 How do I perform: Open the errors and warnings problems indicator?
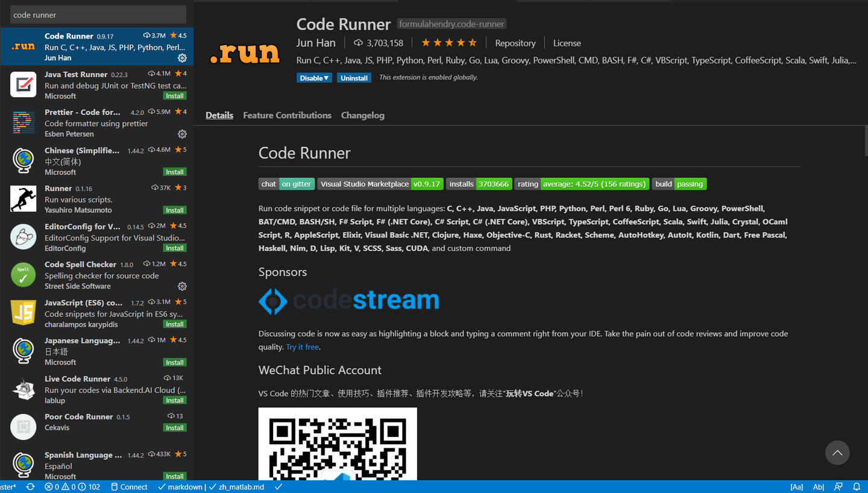[72, 487]
